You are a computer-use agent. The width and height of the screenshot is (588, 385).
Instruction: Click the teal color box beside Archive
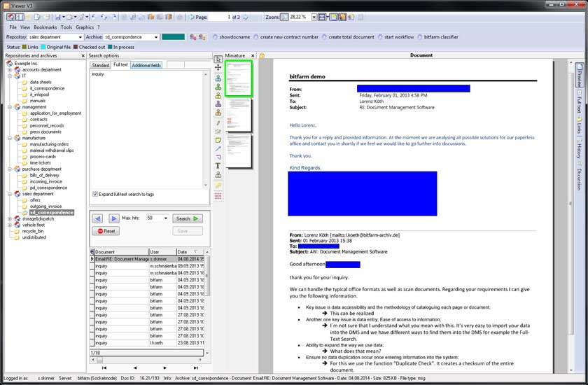click(x=174, y=36)
